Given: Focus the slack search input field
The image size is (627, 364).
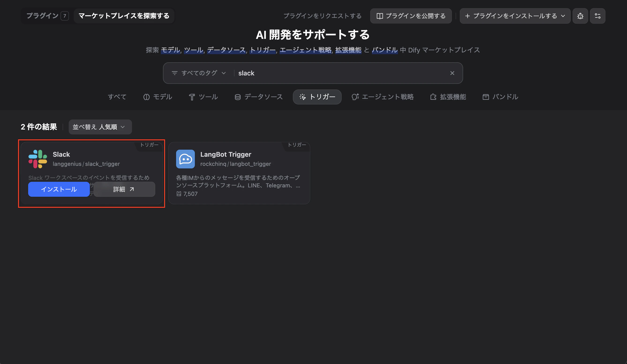Looking at the screenshot, I should coord(342,73).
